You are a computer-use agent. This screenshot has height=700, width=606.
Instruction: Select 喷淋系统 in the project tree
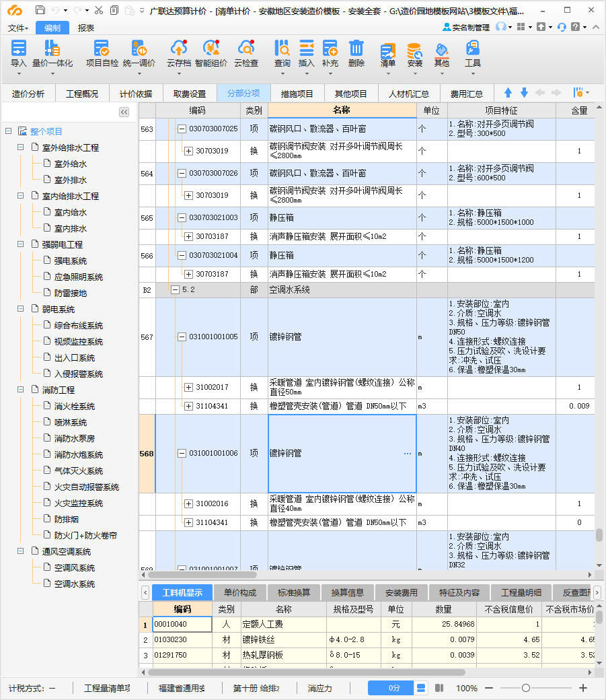[71, 423]
